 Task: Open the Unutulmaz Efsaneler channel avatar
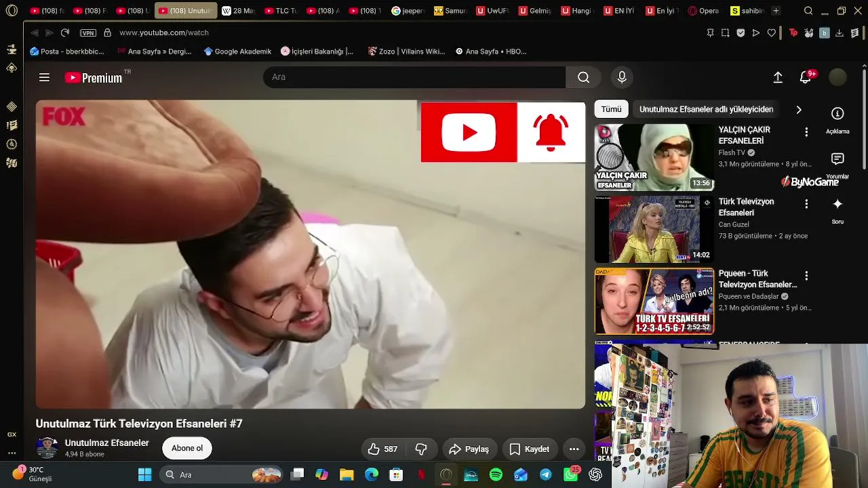[x=47, y=448]
